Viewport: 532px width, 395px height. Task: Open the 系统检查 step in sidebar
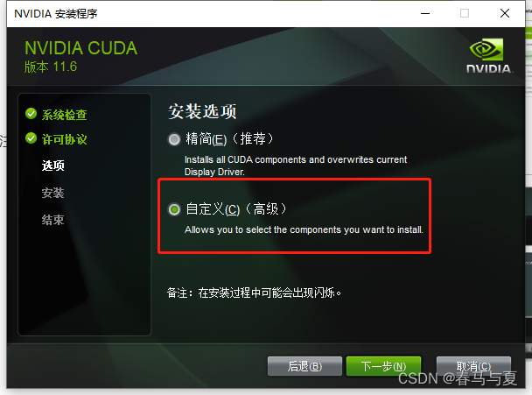click(x=64, y=115)
